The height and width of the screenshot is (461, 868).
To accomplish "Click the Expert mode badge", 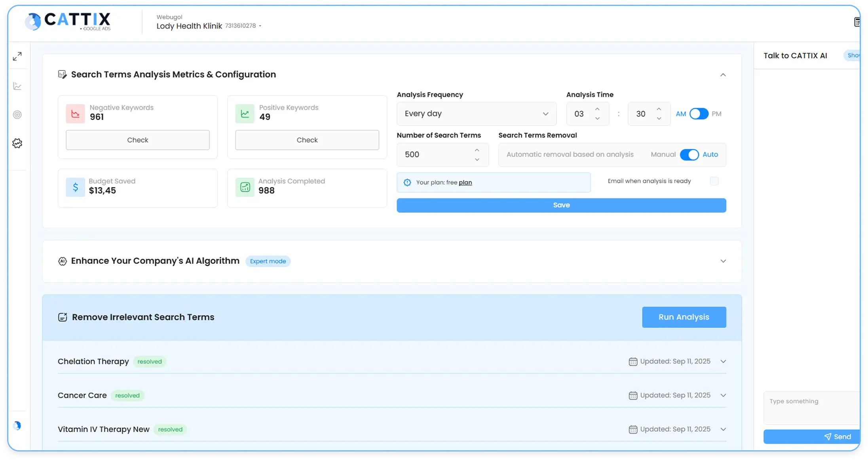I will pos(268,261).
